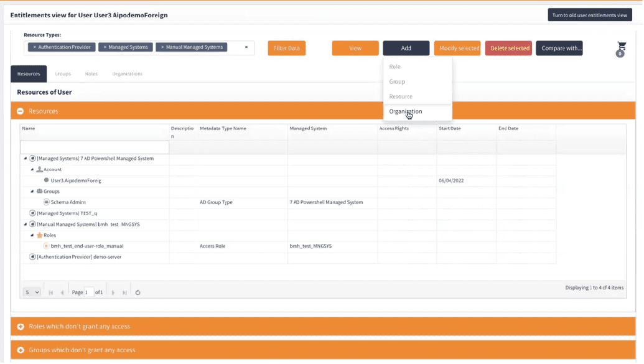Click the Groups icon in the resources tree

pos(40,191)
